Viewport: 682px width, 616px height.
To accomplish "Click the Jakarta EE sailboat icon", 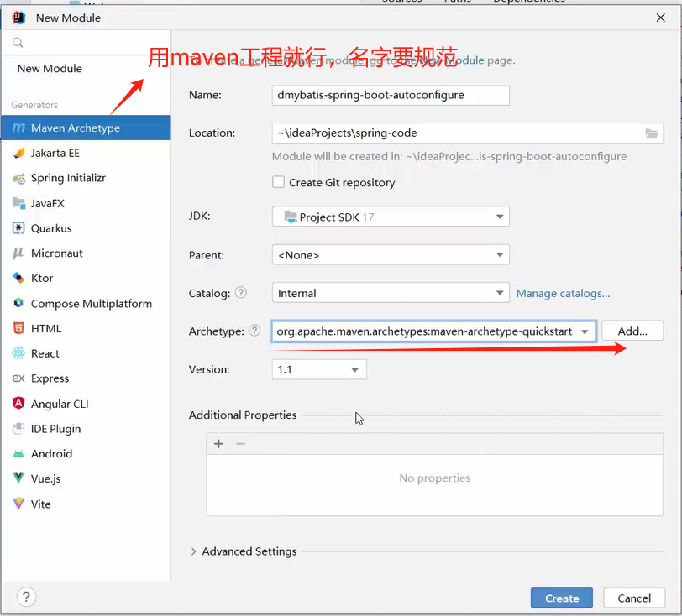I will point(18,153).
